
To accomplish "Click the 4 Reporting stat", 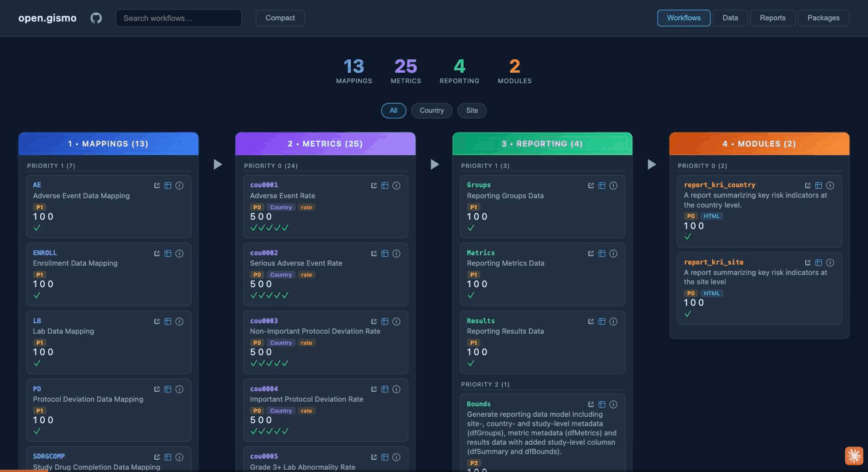I will [x=460, y=71].
